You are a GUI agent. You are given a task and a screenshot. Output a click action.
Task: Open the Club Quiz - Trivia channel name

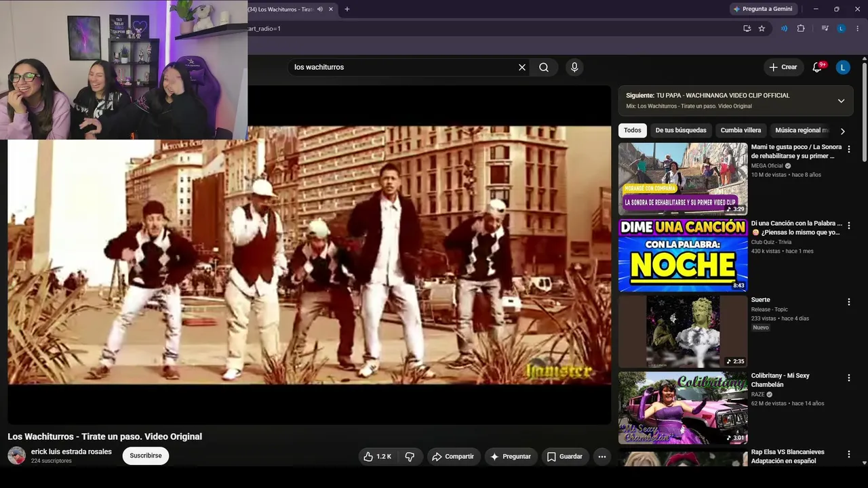pos(771,242)
